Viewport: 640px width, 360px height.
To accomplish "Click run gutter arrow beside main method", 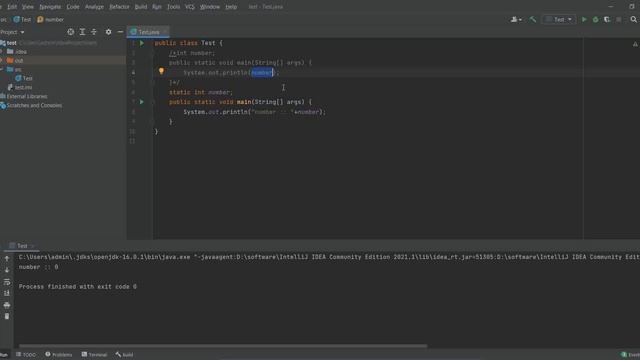I will tap(142, 102).
